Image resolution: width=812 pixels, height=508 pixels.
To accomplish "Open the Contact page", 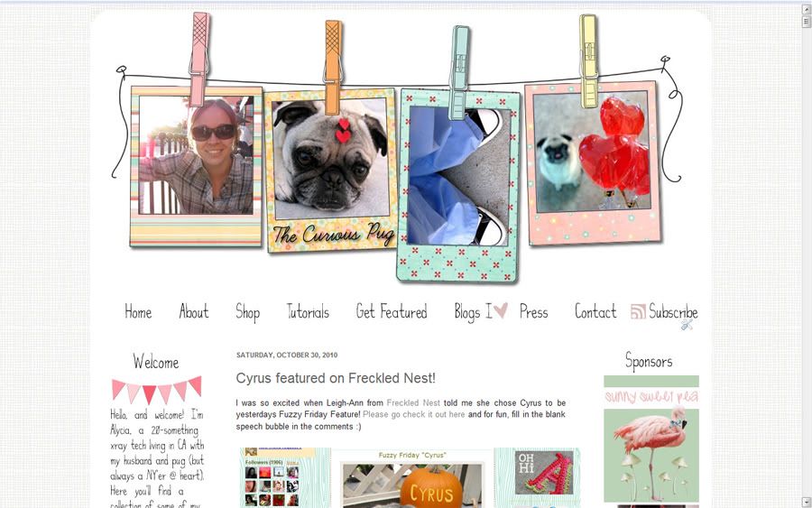I will tap(595, 311).
